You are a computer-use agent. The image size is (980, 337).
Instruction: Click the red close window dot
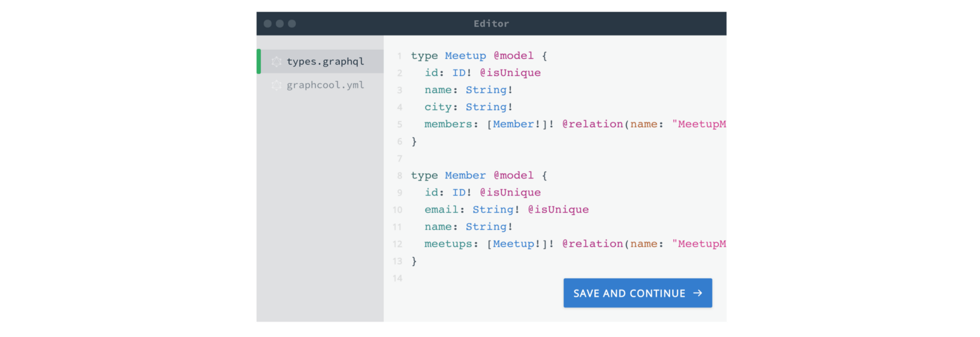tap(268, 23)
